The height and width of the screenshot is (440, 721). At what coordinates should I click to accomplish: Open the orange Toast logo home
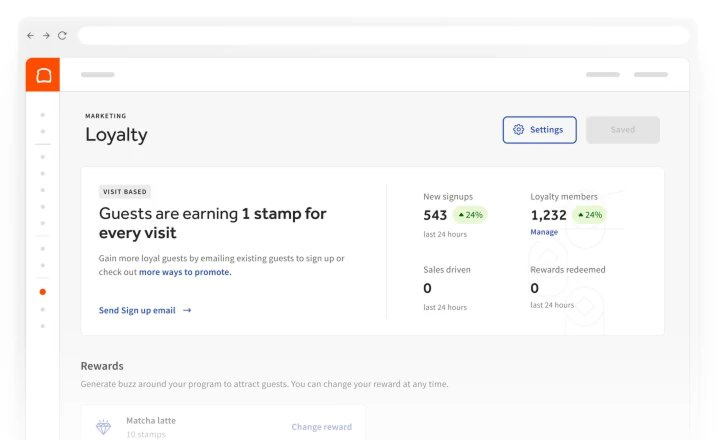click(x=43, y=74)
